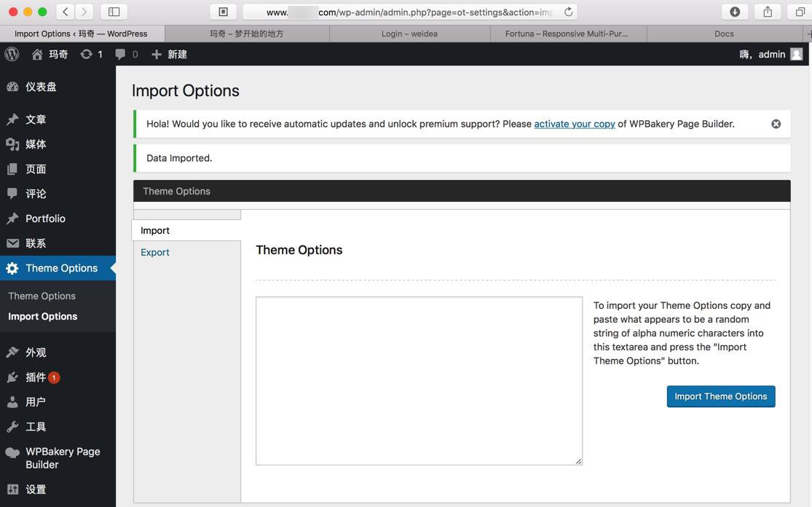Click the Theme Options black header bar
812x507 pixels.
(x=462, y=191)
